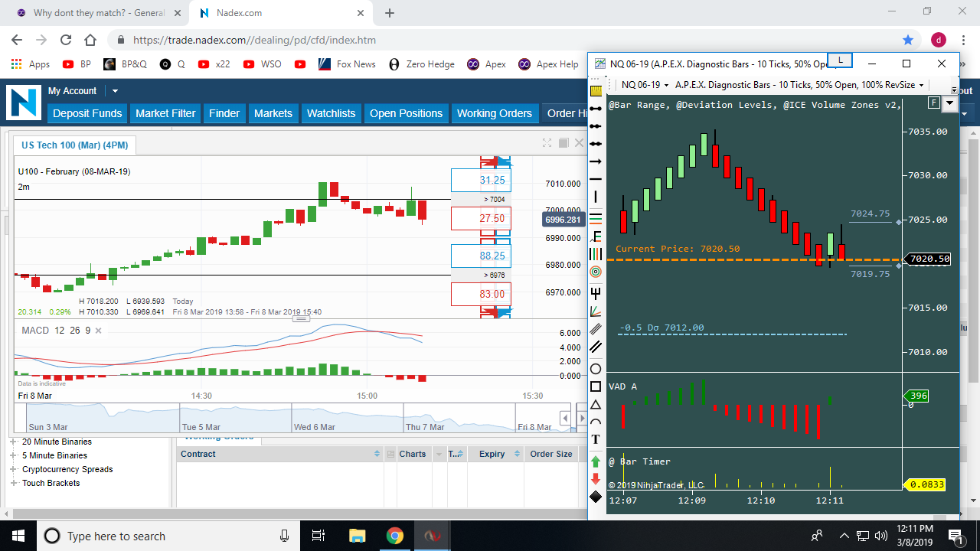Image resolution: width=980 pixels, height=551 pixels.
Task: Expand the Cryptocurrency Spreads tree node
Action: 14,470
